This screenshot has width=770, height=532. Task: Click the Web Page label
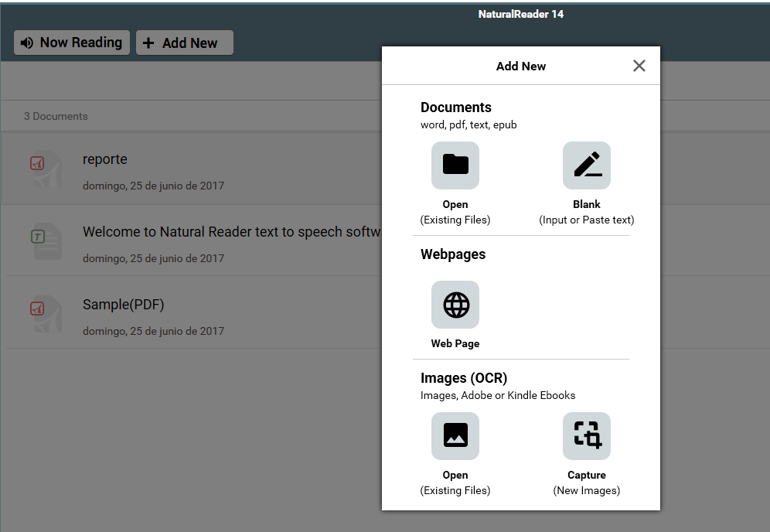(x=455, y=344)
